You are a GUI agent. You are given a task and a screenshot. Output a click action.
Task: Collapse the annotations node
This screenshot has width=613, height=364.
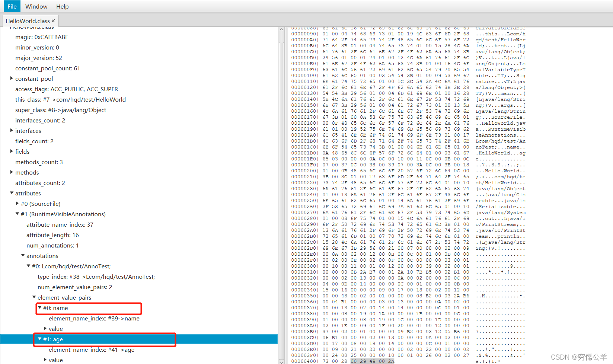coord(23,256)
